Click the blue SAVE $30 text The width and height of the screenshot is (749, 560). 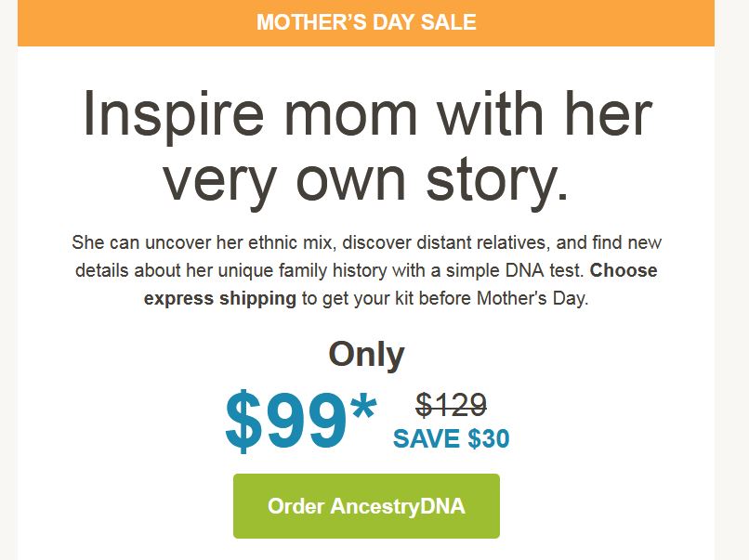coord(451,438)
